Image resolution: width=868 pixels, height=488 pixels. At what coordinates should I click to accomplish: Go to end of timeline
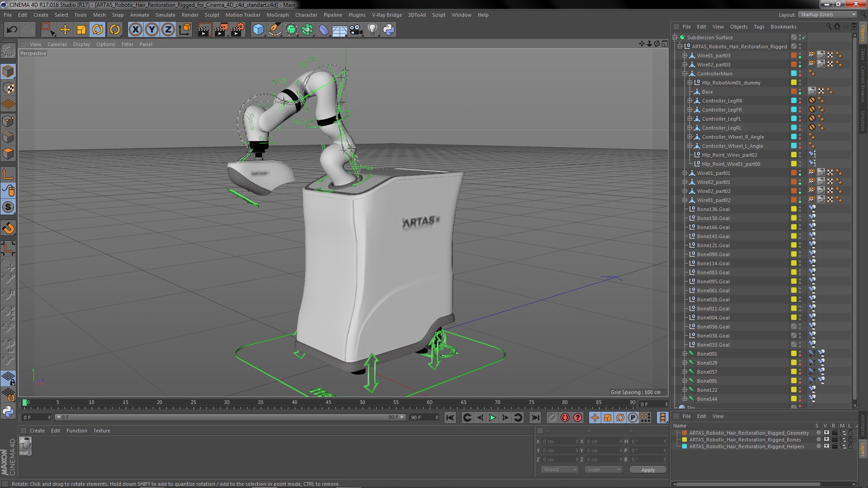535,418
